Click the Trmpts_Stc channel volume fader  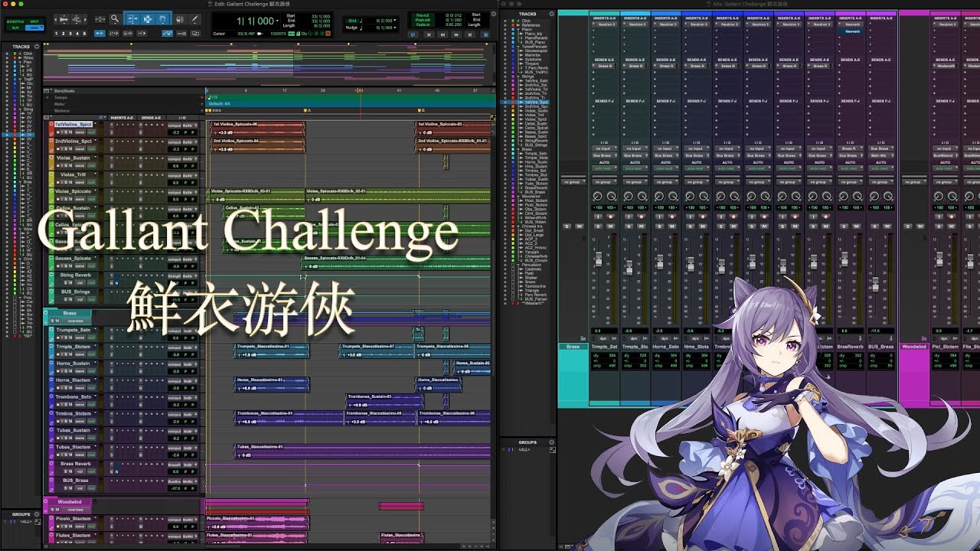629,267
